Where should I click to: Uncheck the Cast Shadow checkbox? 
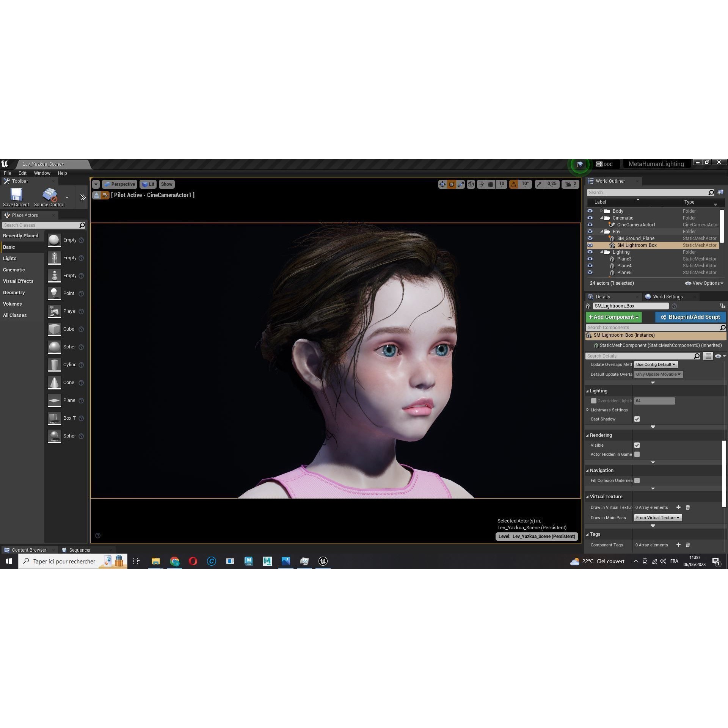(x=637, y=419)
